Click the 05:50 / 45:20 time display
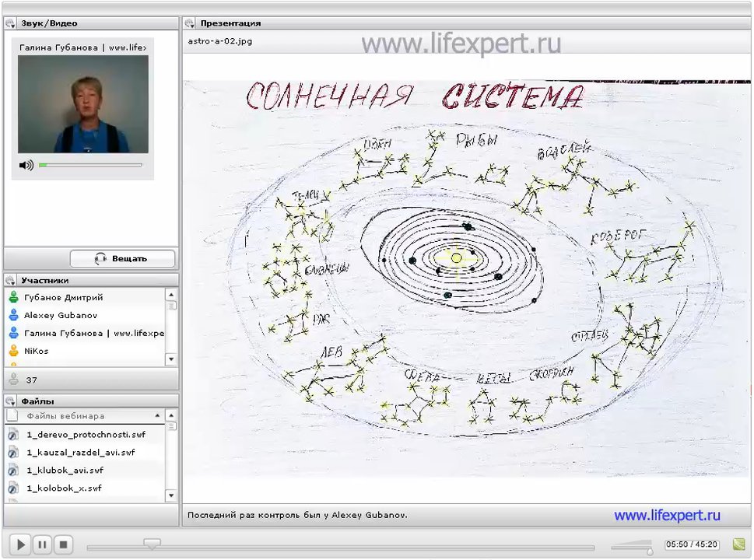Viewport: 754px width, 560px height. pos(692,544)
